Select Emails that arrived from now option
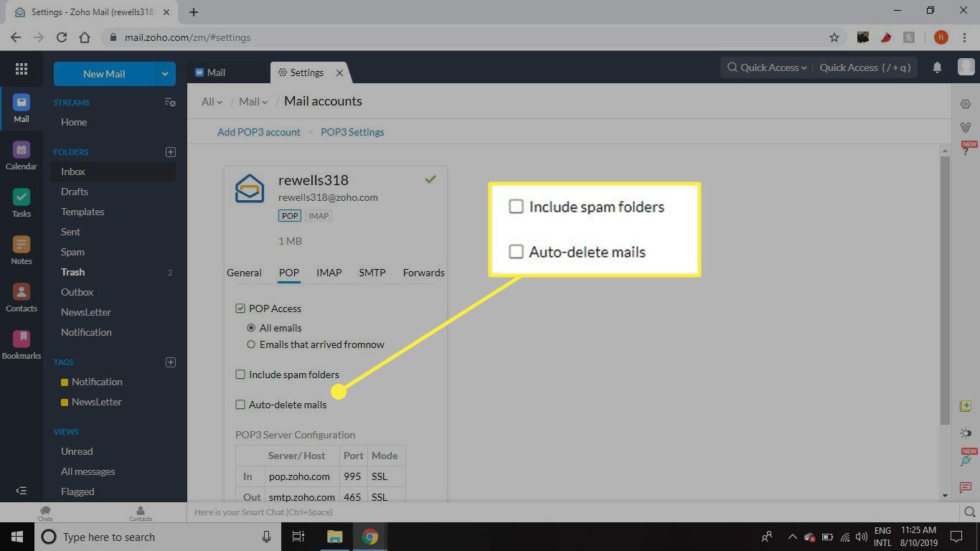This screenshot has width=980, height=551. click(251, 344)
